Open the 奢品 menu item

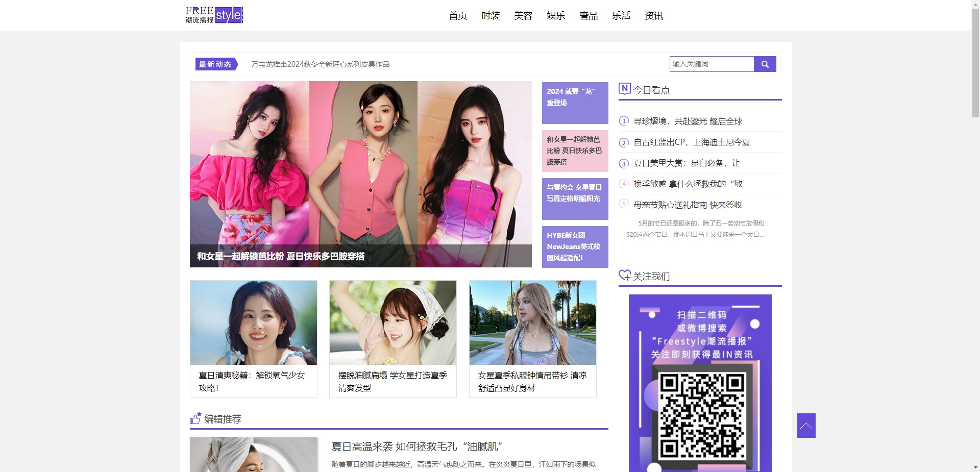click(x=589, y=16)
